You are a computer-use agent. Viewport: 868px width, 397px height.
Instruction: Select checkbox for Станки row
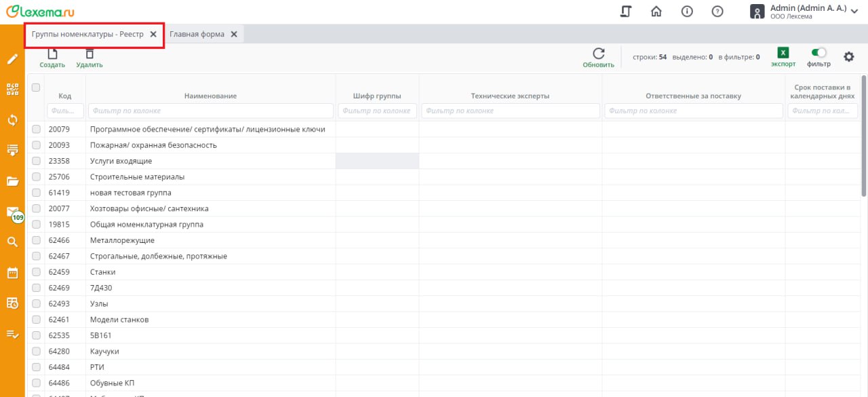click(36, 272)
